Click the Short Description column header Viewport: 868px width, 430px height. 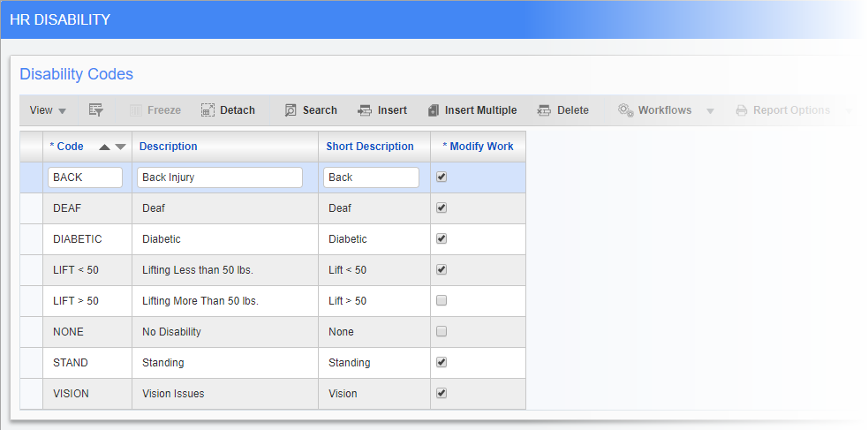374,147
